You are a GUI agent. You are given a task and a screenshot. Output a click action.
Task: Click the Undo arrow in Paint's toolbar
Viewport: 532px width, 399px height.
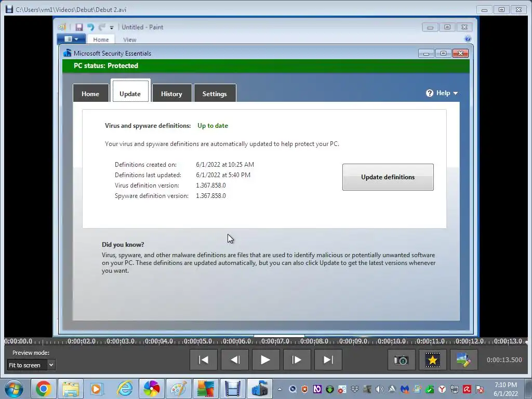(x=90, y=27)
